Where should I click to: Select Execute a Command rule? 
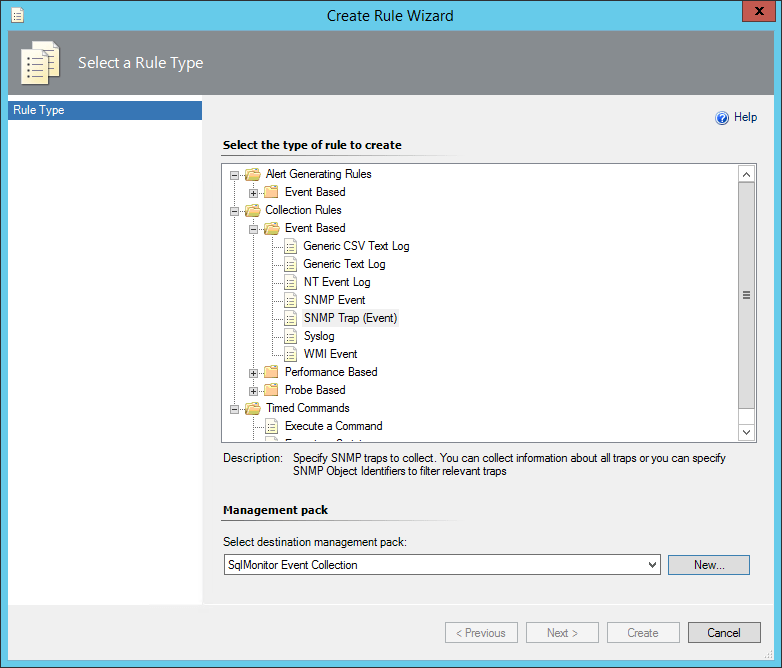(334, 426)
